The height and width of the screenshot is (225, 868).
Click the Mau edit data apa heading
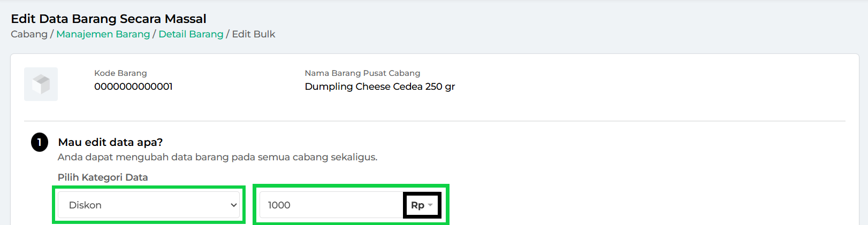(110, 142)
